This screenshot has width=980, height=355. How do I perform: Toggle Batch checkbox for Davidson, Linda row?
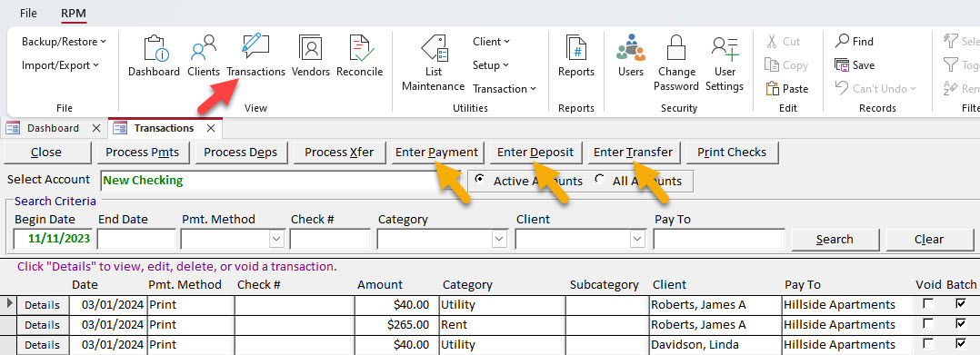pos(961,344)
